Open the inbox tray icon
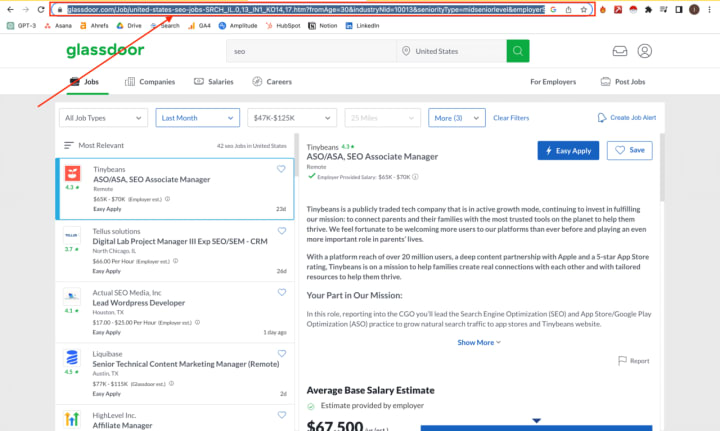 coord(620,51)
